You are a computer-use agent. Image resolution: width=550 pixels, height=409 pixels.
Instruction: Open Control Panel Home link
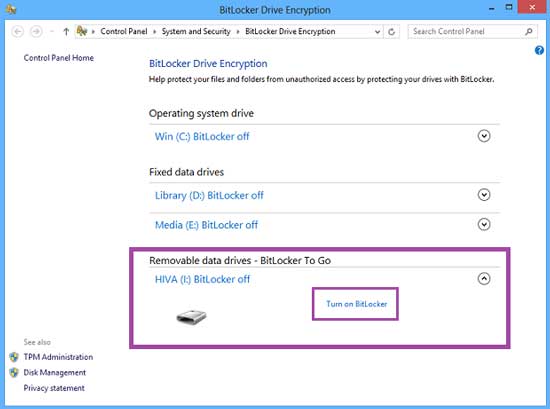[59, 58]
